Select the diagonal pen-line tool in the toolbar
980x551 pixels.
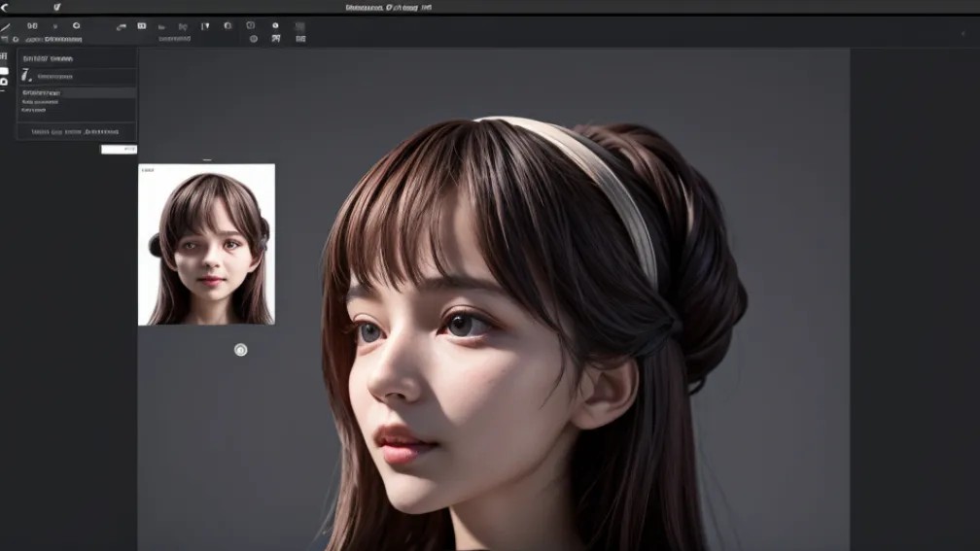coord(5,27)
